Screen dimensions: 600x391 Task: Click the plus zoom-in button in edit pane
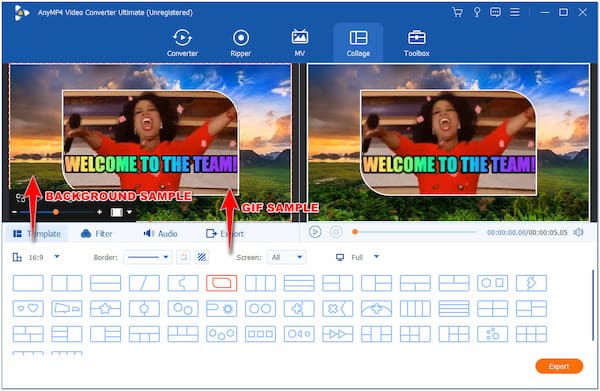99,212
